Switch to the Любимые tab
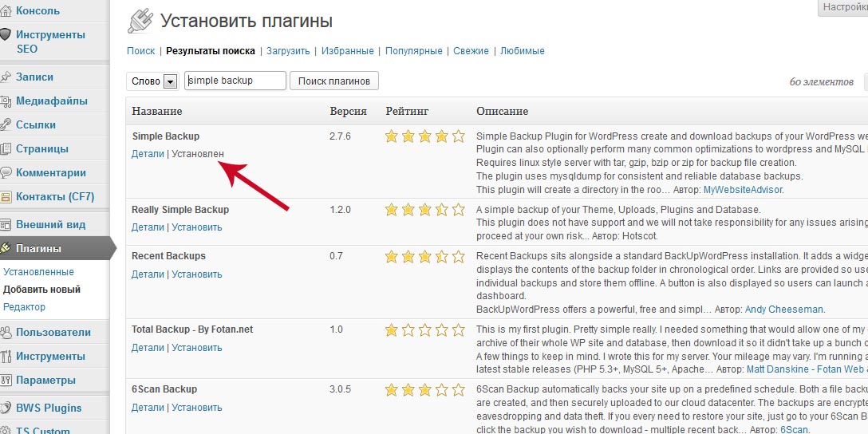This screenshot has width=868, height=434. (x=522, y=50)
